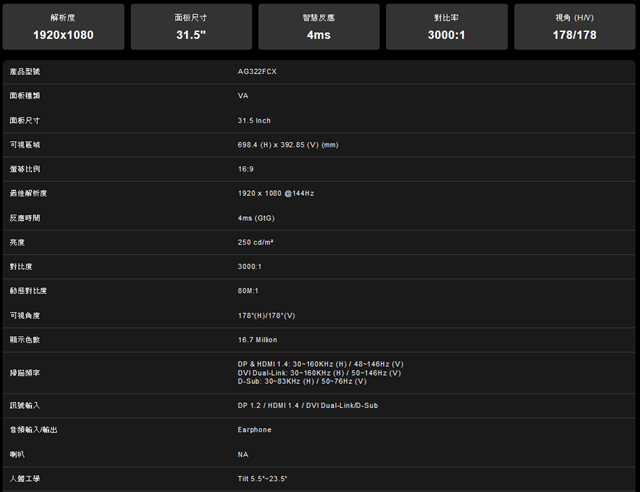
Task: Click the 智慧反應 4ms summary card
Action: (319, 27)
